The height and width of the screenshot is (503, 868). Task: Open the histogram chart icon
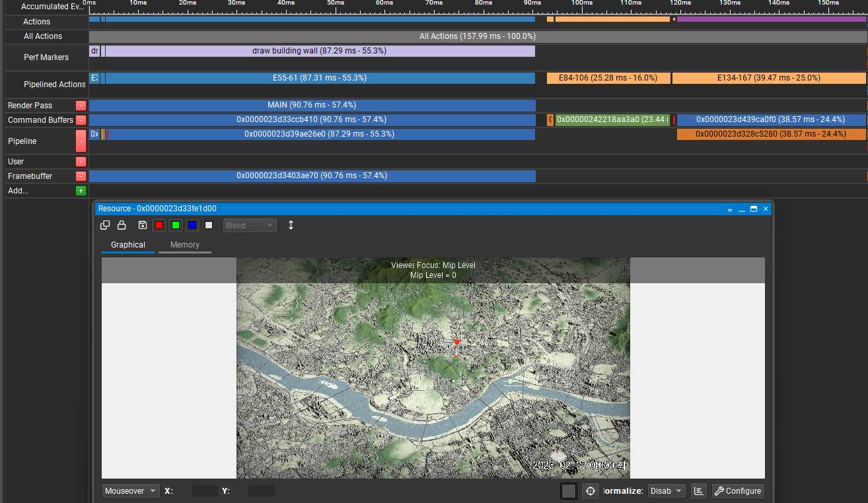click(698, 491)
